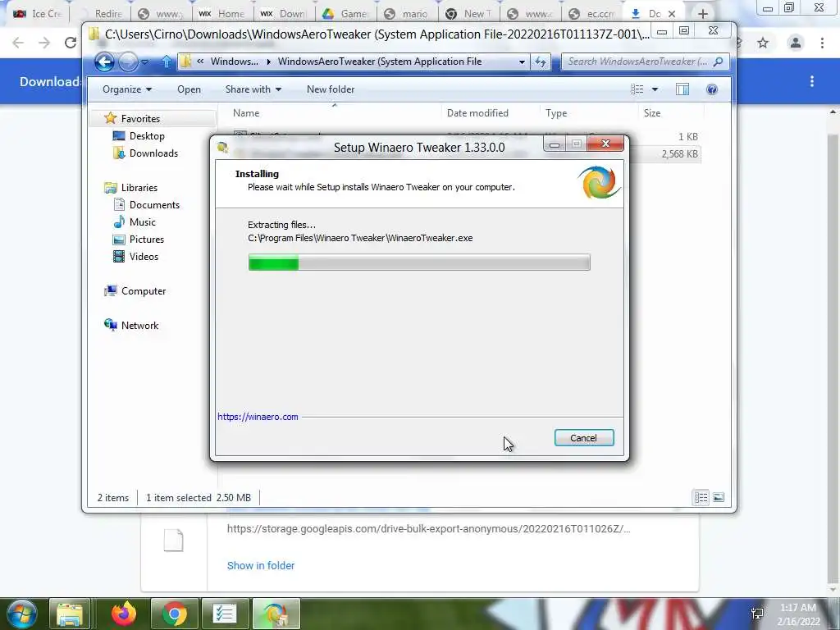Screen dimensions: 840x630
Task: Open Chrome Downloads page menu dots
Action: [812, 81]
